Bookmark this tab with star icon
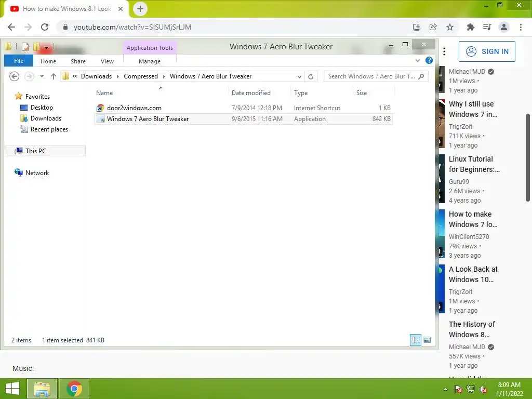532x399 pixels. 450,27
